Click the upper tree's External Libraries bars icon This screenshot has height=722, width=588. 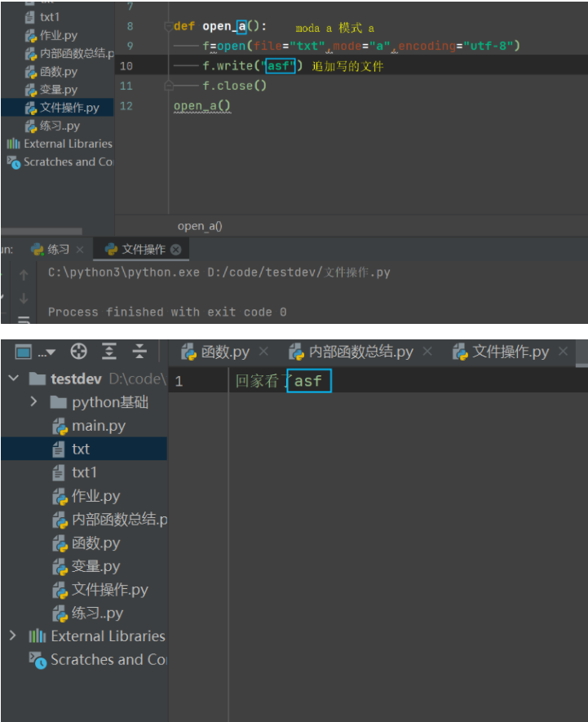(13, 144)
